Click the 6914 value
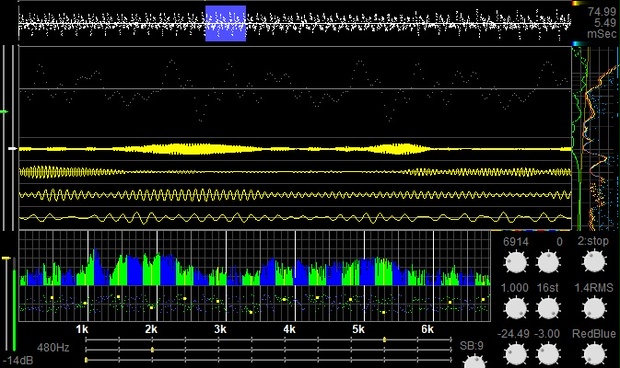 tap(516, 242)
